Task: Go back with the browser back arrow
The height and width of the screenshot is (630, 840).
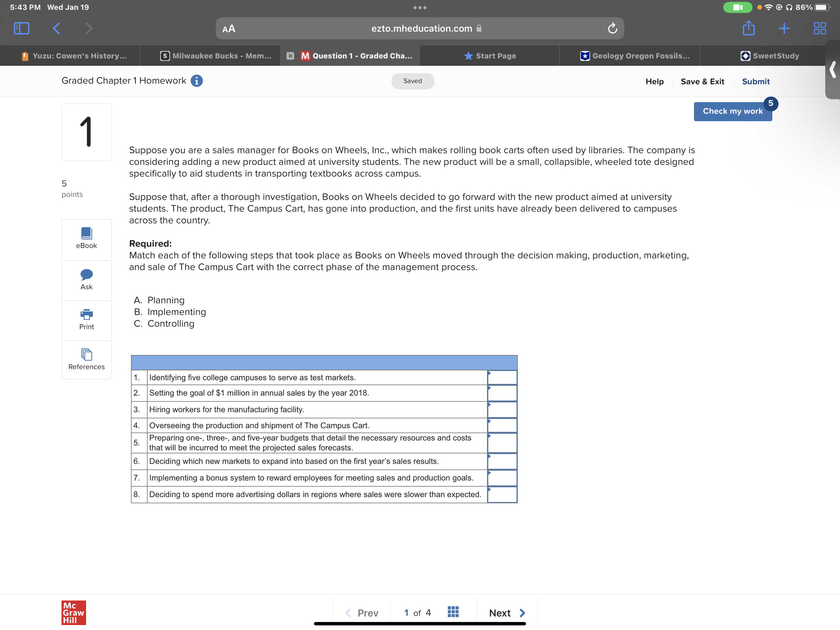Action: [56, 29]
